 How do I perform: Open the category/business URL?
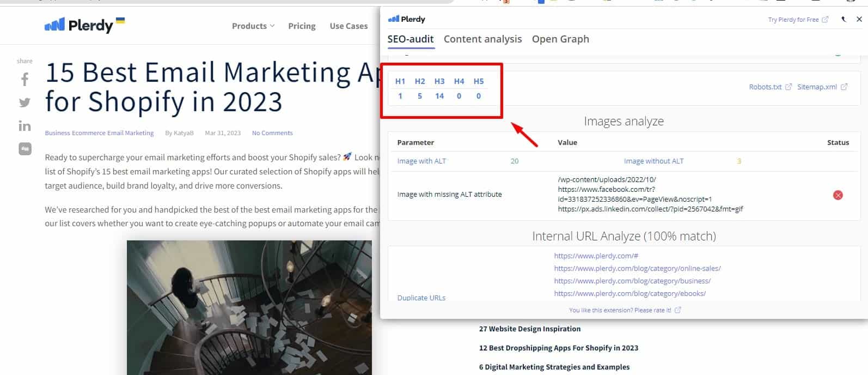click(x=632, y=281)
